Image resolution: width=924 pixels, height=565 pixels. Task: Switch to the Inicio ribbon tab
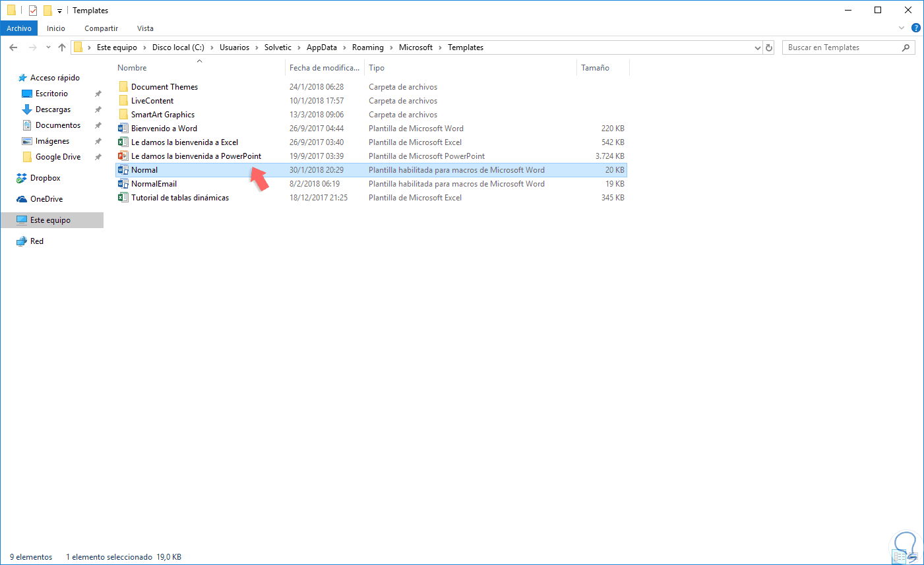[56, 28]
